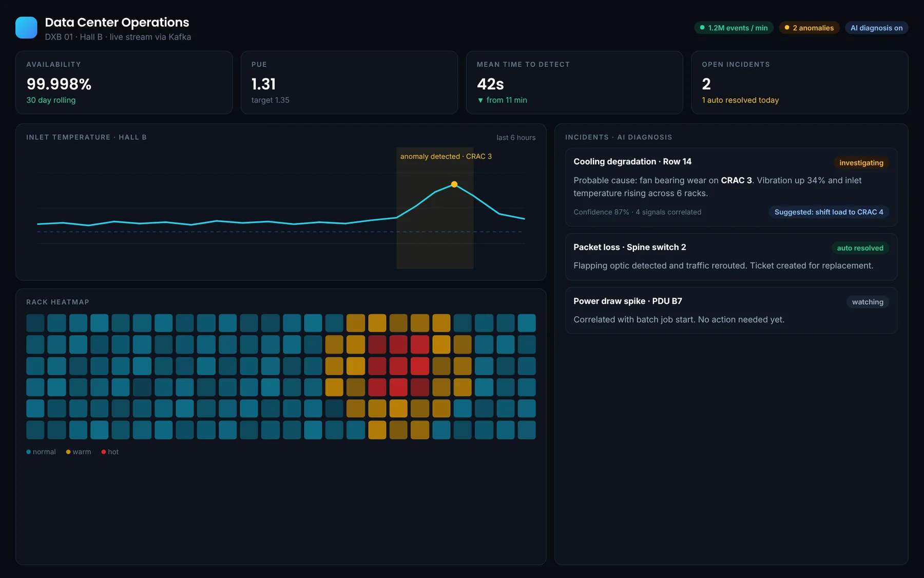
Task: Click '1 auto resolved today' text
Action: click(740, 100)
